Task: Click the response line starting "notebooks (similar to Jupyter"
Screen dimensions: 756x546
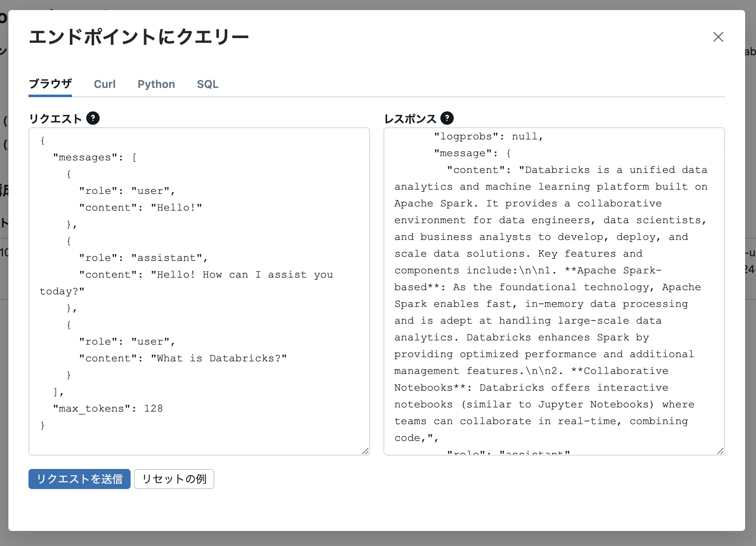Action: pyautogui.click(x=544, y=404)
